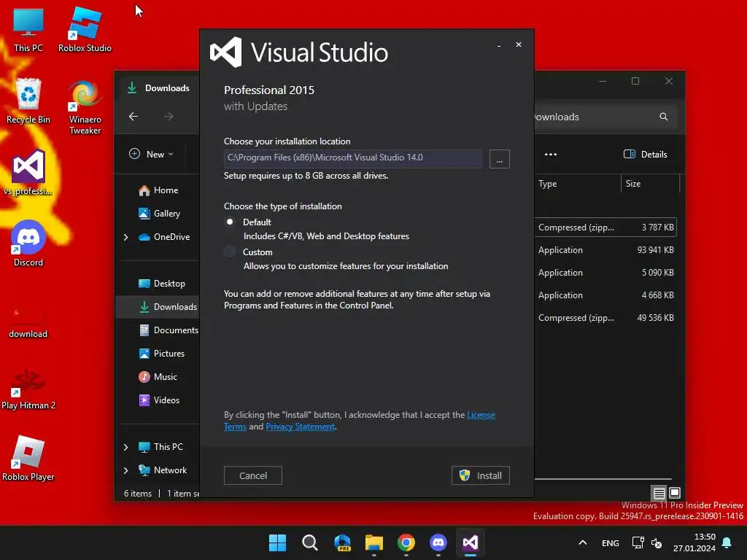Switch to Visual Studio installer in taskbar
This screenshot has height=560, width=747.
[471, 542]
